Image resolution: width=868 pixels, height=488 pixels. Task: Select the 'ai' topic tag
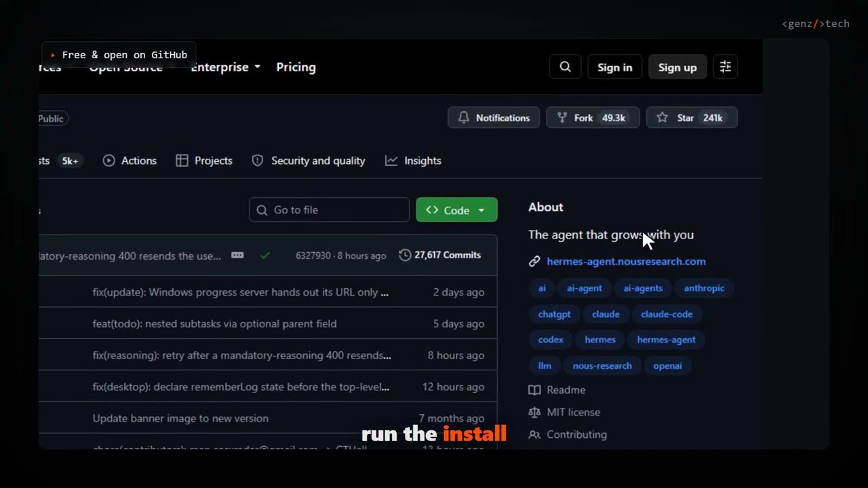[x=542, y=288]
